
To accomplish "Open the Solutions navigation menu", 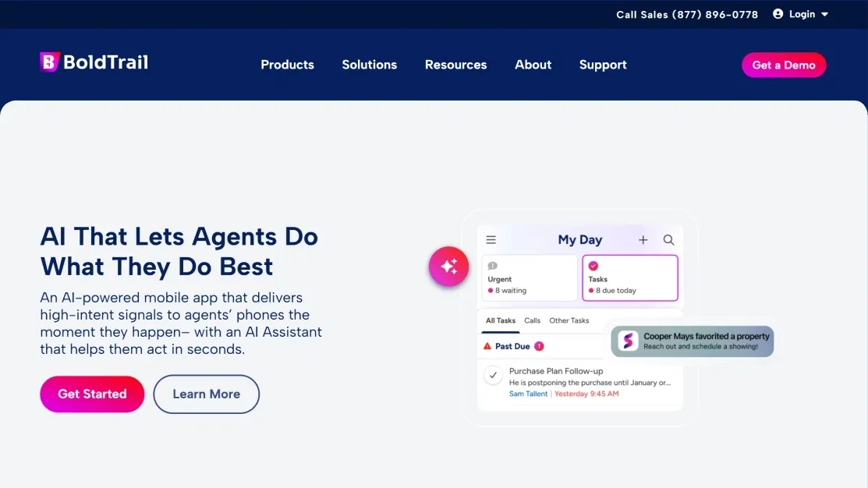I will click(369, 65).
